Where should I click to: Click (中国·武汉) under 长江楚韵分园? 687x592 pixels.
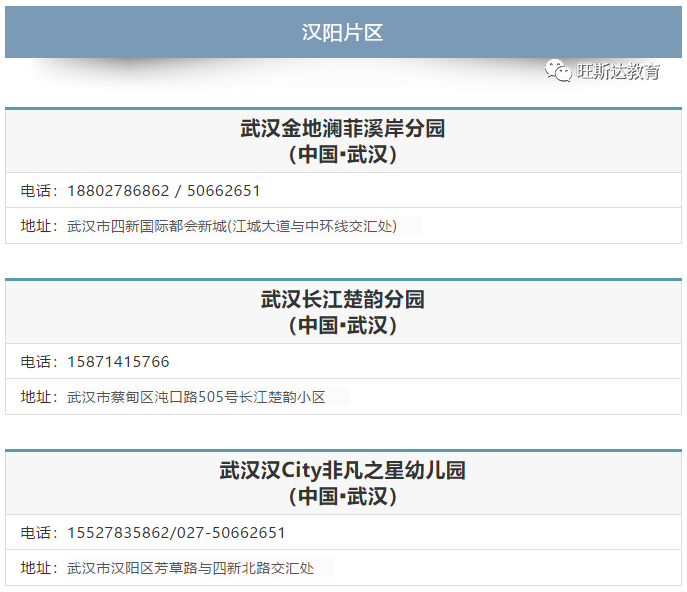tap(343, 325)
